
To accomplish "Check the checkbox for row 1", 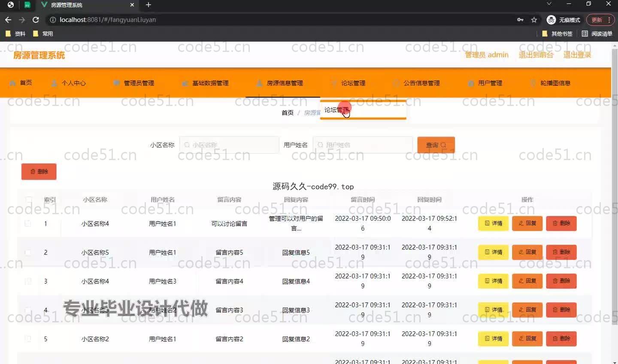I will [x=28, y=224].
